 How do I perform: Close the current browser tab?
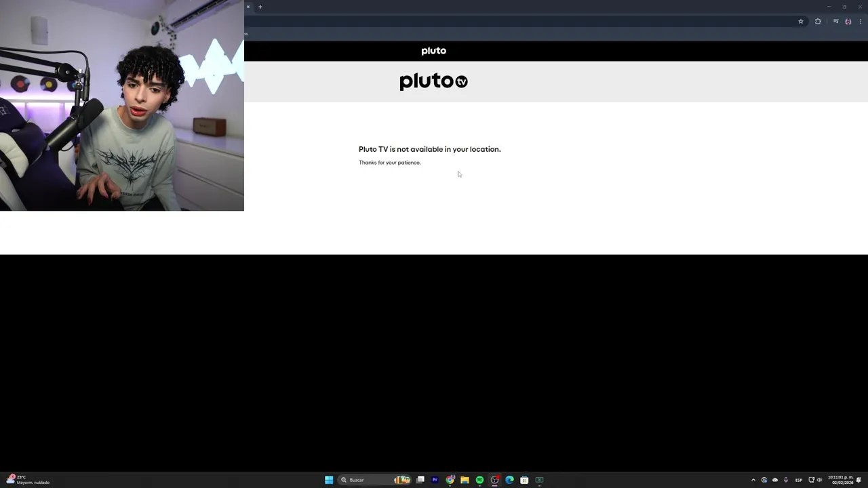click(248, 7)
